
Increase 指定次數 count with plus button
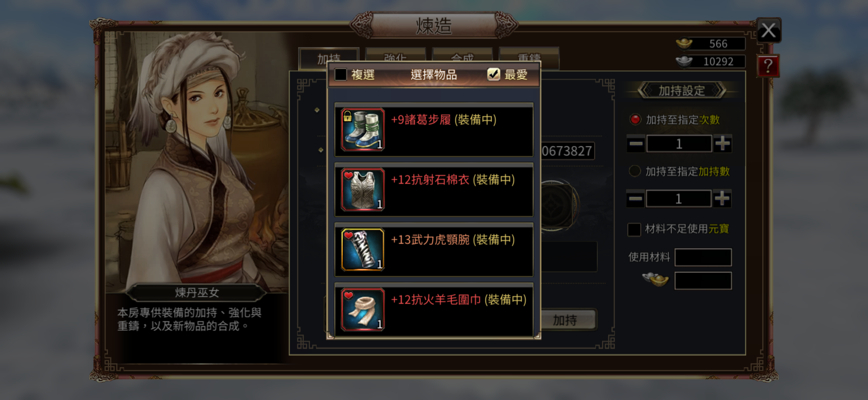coord(722,144)
